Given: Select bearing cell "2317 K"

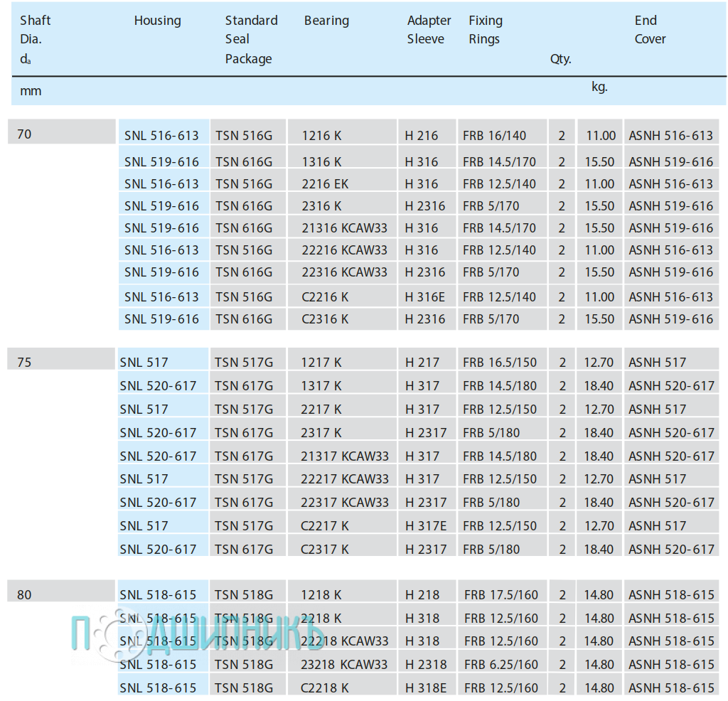Looking at the screenshot, I should (343, 430).
